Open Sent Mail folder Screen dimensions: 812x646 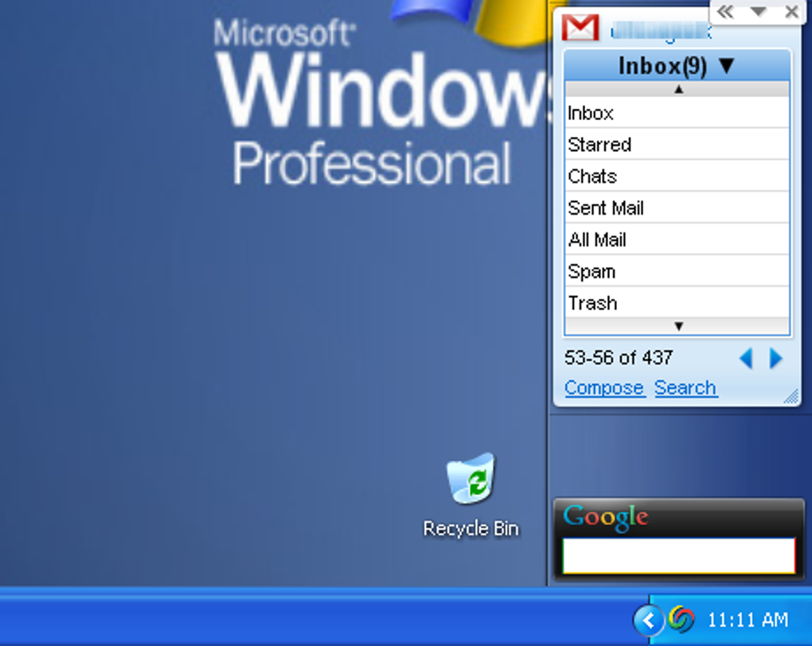(677, 208)
